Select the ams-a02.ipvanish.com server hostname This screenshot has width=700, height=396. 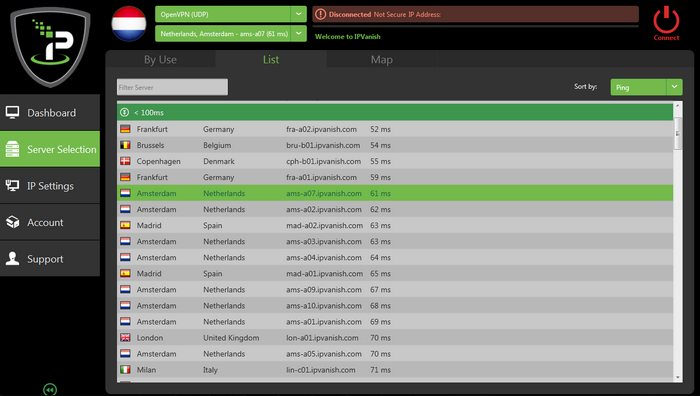click(324, 209)
